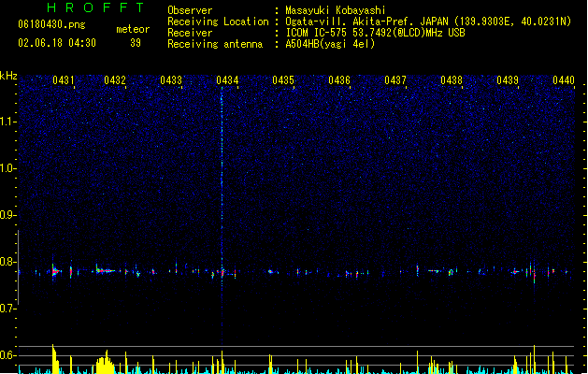Click the Observer label
The image size is (588, 374).
click(190, 10)
